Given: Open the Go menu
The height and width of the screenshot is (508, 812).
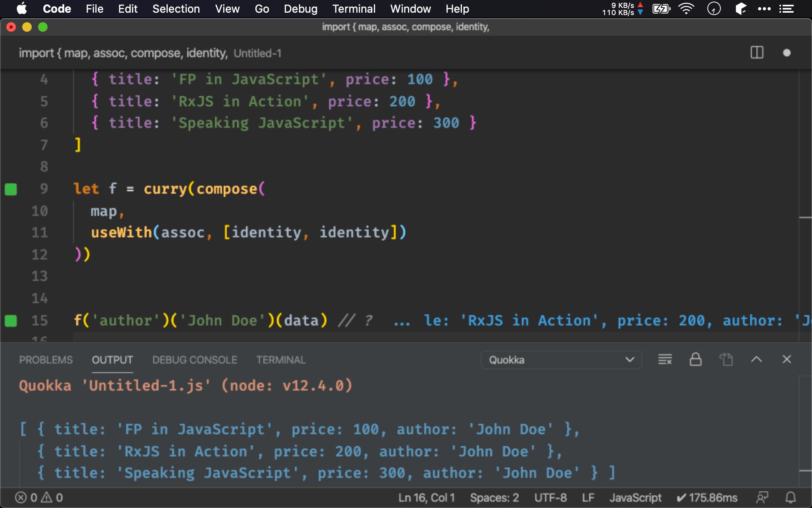Looking at the screenshot, I should (262, 9).
